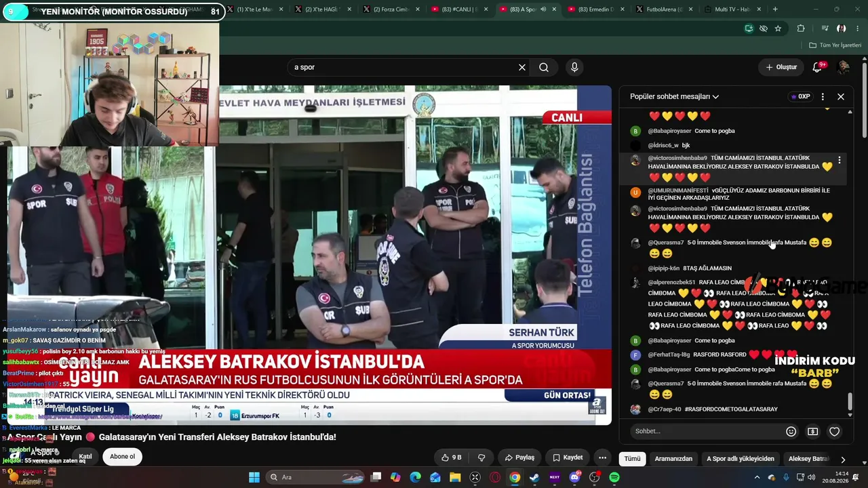Open Steam from the taskbar
The width and height of the screenshot is (868, 488).
(534, 477)
